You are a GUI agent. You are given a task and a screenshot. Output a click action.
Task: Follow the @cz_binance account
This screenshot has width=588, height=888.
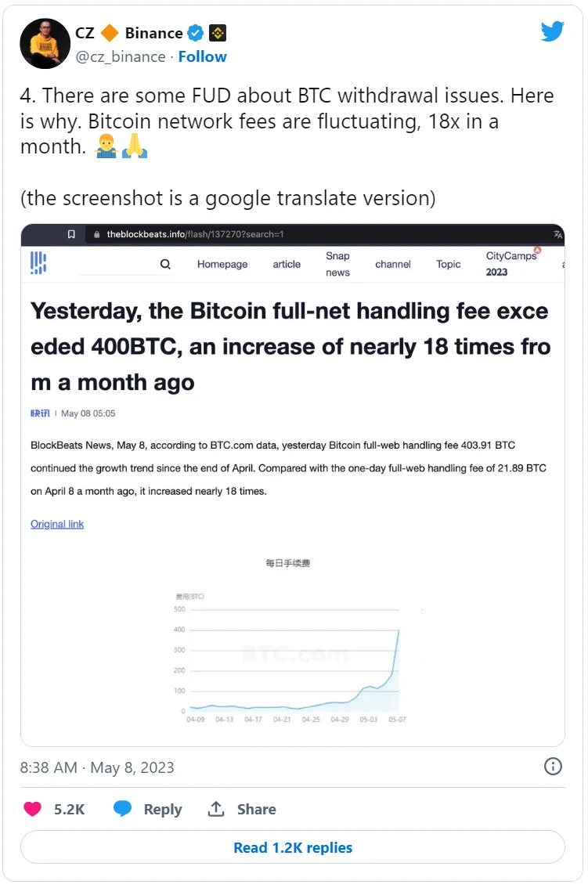[x=202, y=56]
